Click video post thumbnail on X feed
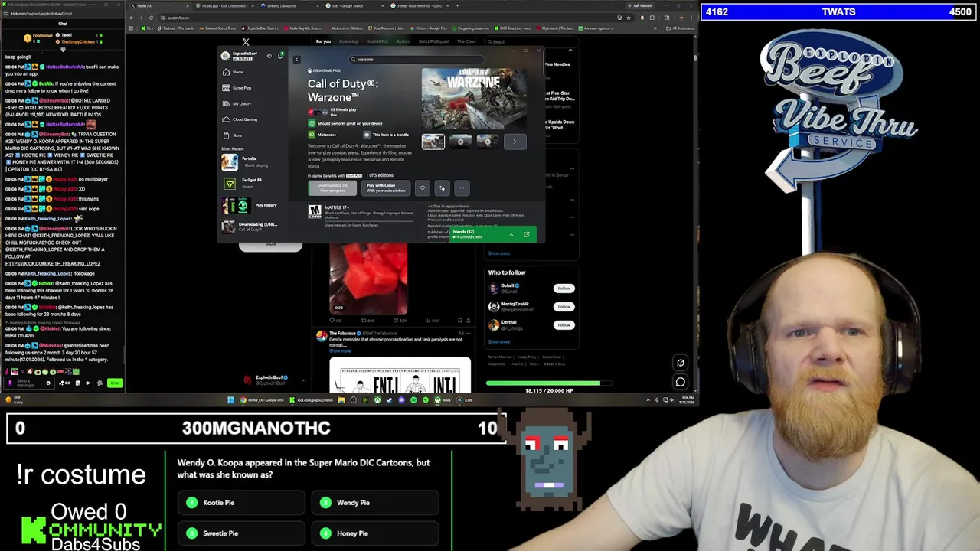This screenshot has height=551, width=980. 368,278
